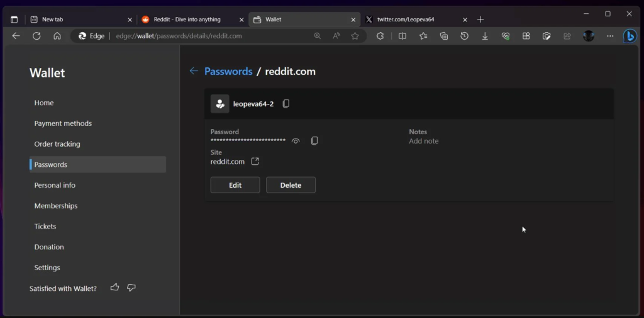Image resolution: width=644 pixels, height=318 pixels.
Task: Select Payment methods in Wallet sidebar
Action: click(x=63, y=123)
